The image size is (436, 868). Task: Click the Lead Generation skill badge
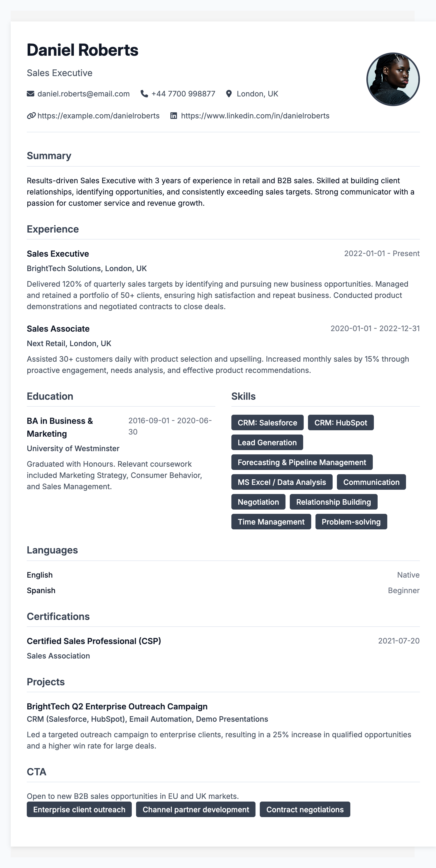267,442
